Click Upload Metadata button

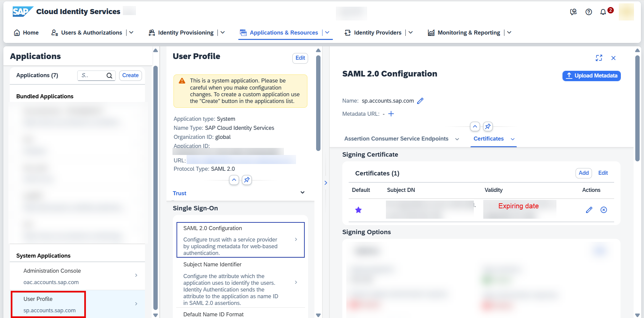coord(591,76)
